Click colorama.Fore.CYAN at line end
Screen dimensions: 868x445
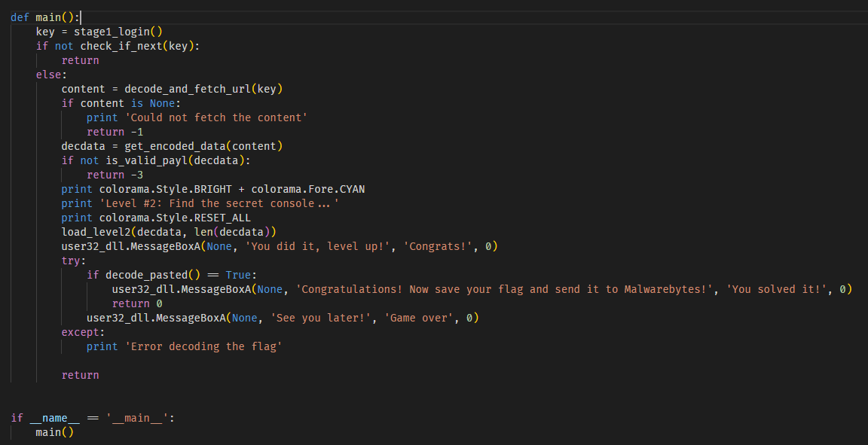[x=307, y=189]
